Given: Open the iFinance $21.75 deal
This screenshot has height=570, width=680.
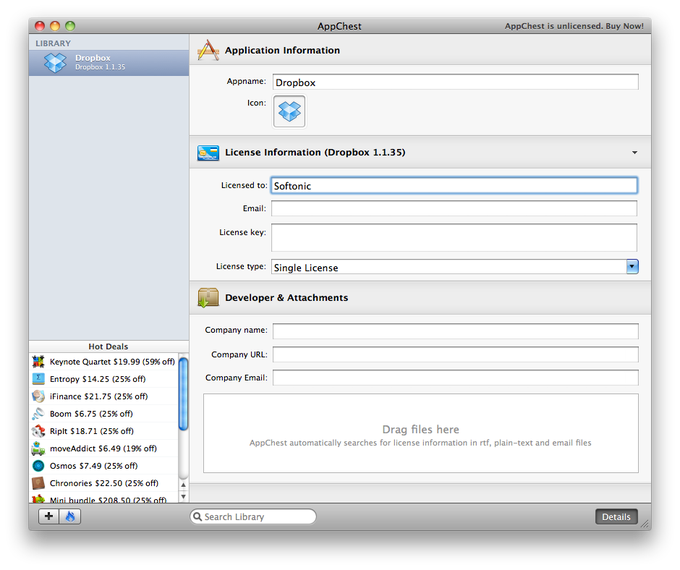Looking at the screenshot, I should point(104,396).
